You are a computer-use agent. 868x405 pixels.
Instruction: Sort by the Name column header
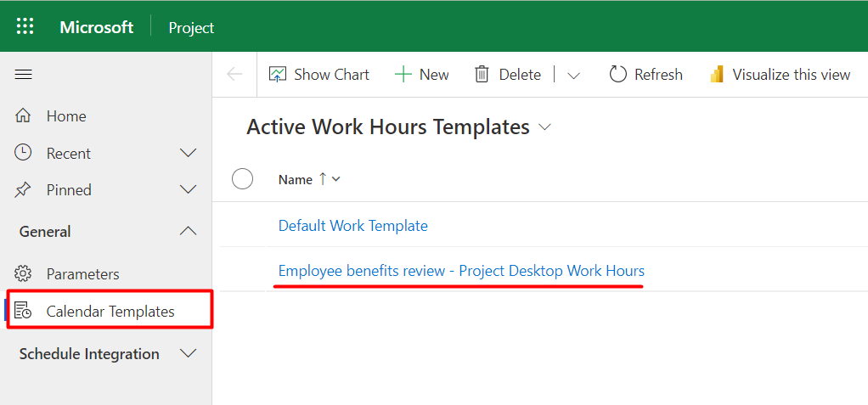(296, 179)
